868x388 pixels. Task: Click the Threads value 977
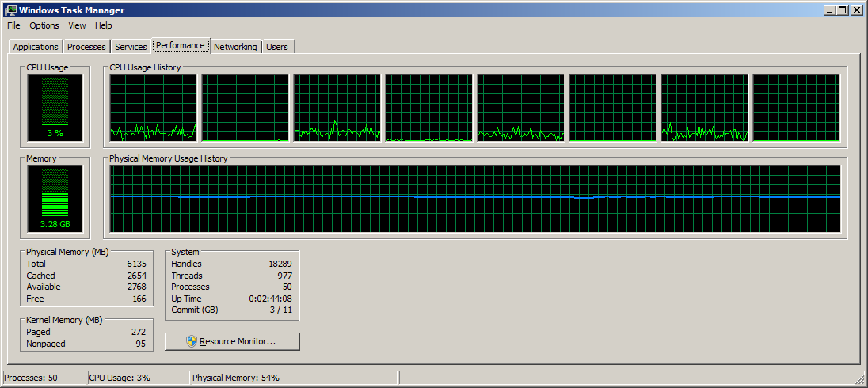click(284, 276)
